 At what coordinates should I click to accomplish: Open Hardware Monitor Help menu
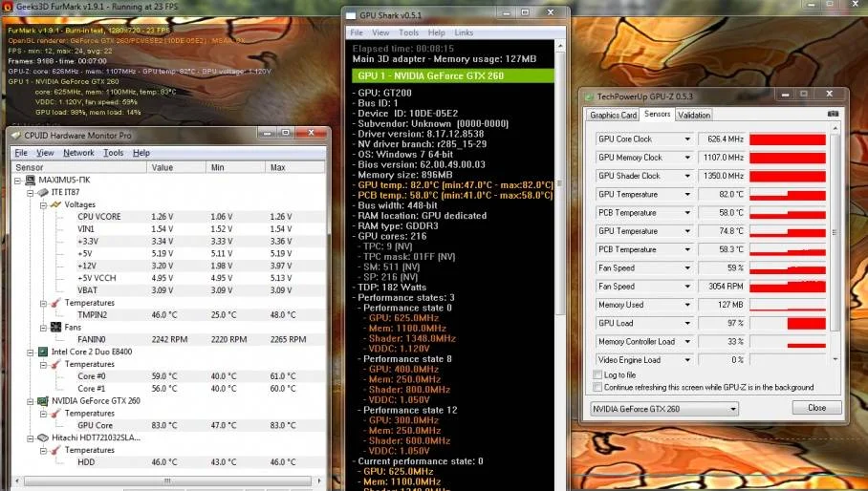pyautogui.click(x=141, y=153)
